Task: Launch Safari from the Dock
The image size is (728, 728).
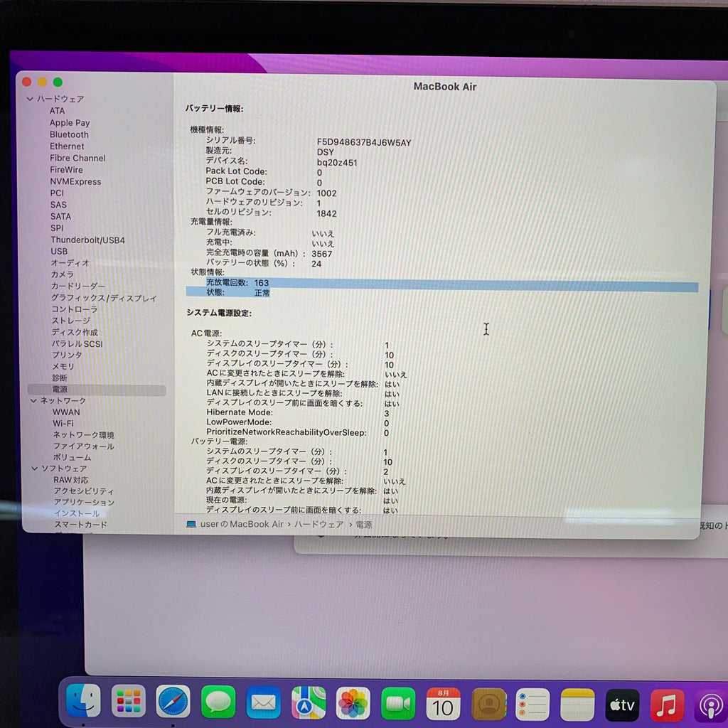Action: pos(173,702)
